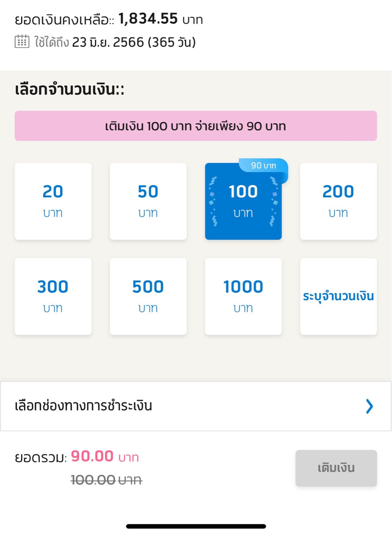392x536 pixels.
Task: Choose the 1000 baht top-up tile
Action: [243, 296]
